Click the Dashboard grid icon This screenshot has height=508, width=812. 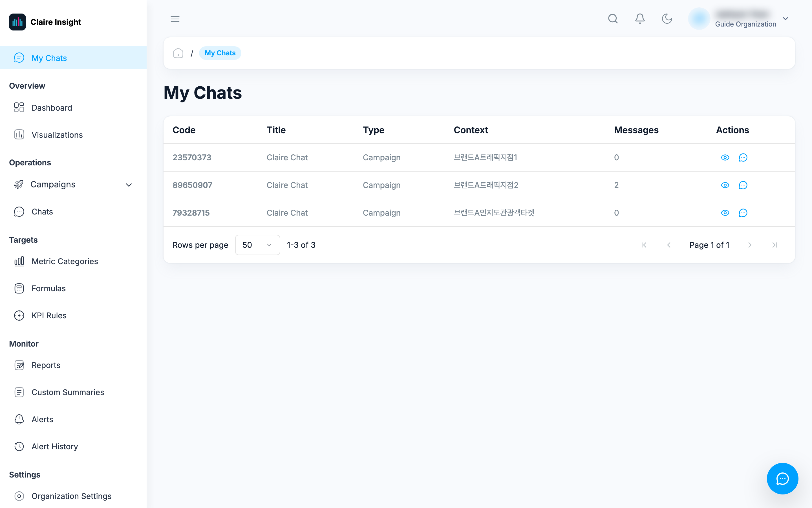19,108
